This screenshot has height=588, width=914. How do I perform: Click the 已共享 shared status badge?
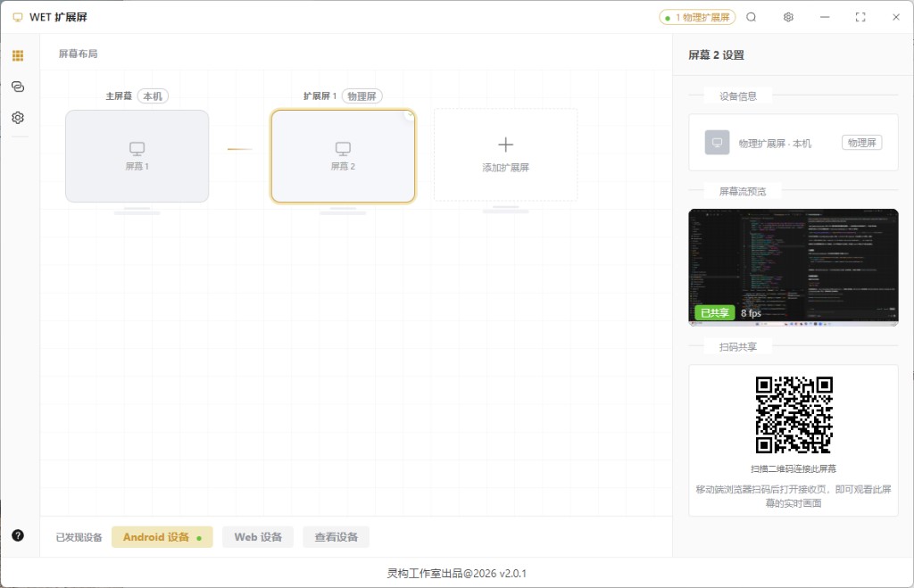tap(715, 313)
